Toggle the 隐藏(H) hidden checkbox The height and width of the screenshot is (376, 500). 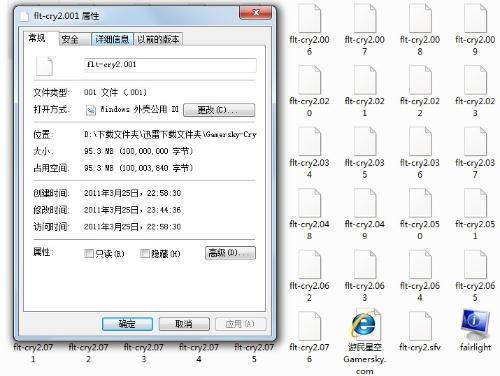pos(144,253)
